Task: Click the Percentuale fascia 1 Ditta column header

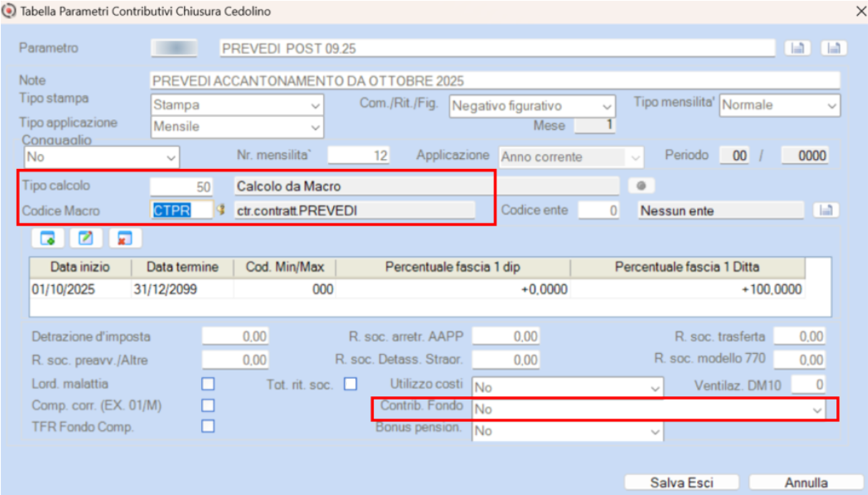Action: 688,267
